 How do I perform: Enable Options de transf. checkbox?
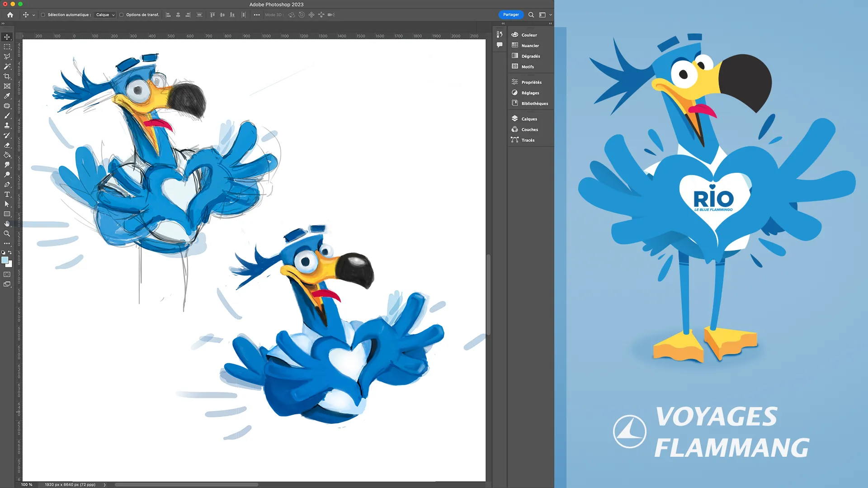pyautogui.click(x=121, y=15)
